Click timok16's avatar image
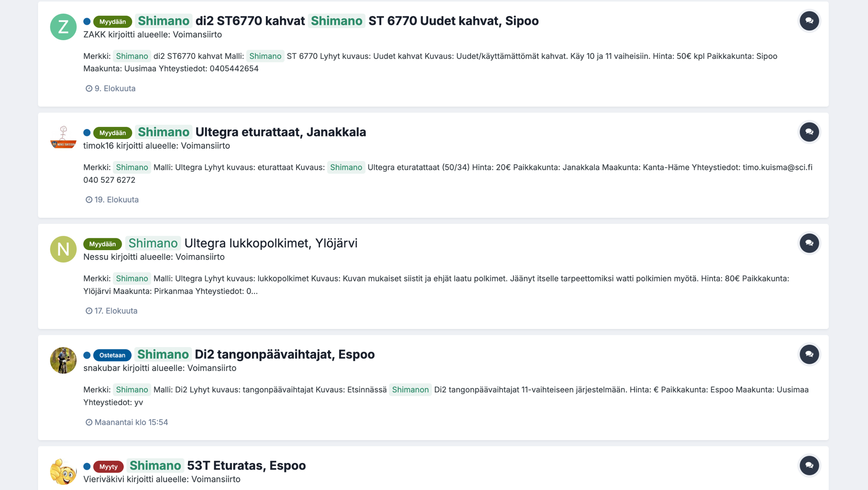 click(63, 138)
